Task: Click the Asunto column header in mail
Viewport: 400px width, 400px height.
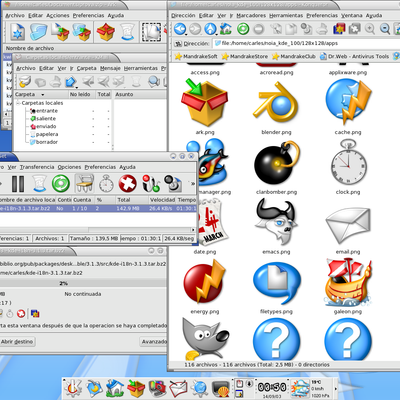Action: [x=140, y=95]
